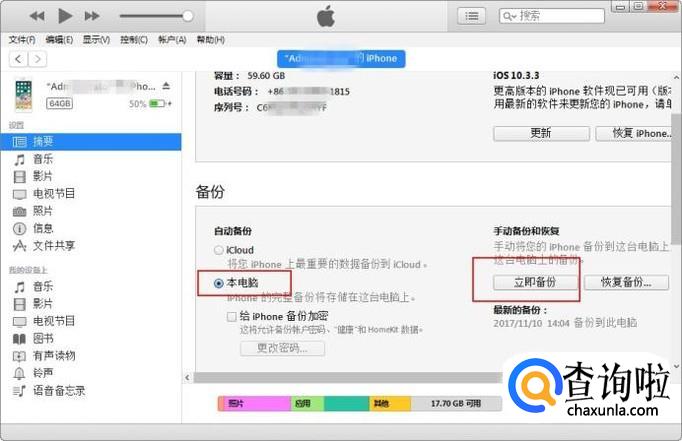The width and height of the screenshot is (682, 441).
Task: Select 摘要 summary in sidebar
Action: pyautogui.click(x=90, y=141)
